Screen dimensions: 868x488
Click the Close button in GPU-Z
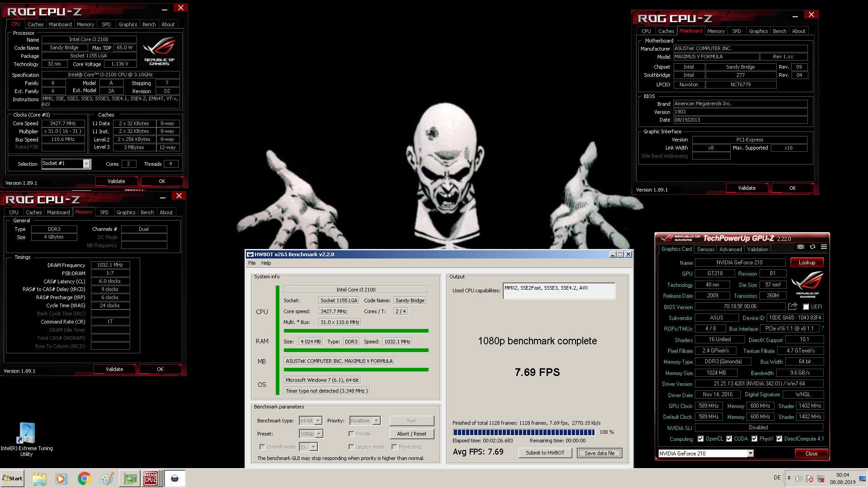tap(811, 454)
